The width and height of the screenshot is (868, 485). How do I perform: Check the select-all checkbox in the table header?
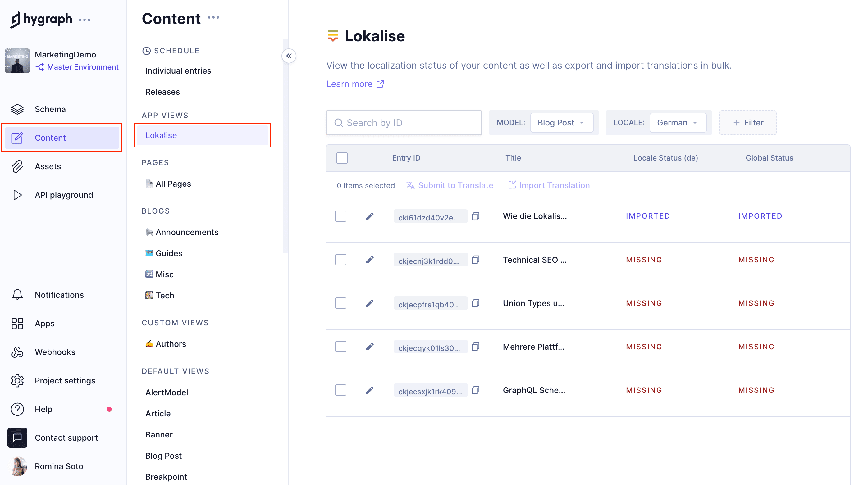pyautogui.click(x=342, y=158)
